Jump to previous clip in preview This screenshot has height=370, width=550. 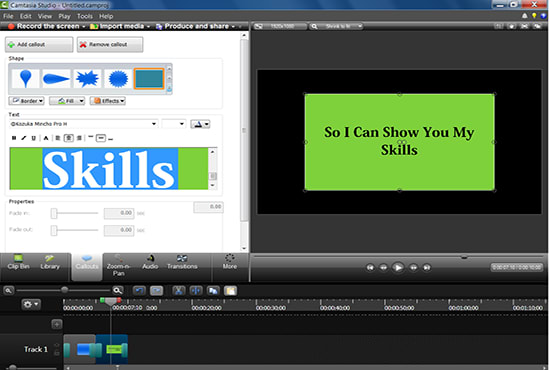(370, 268)
